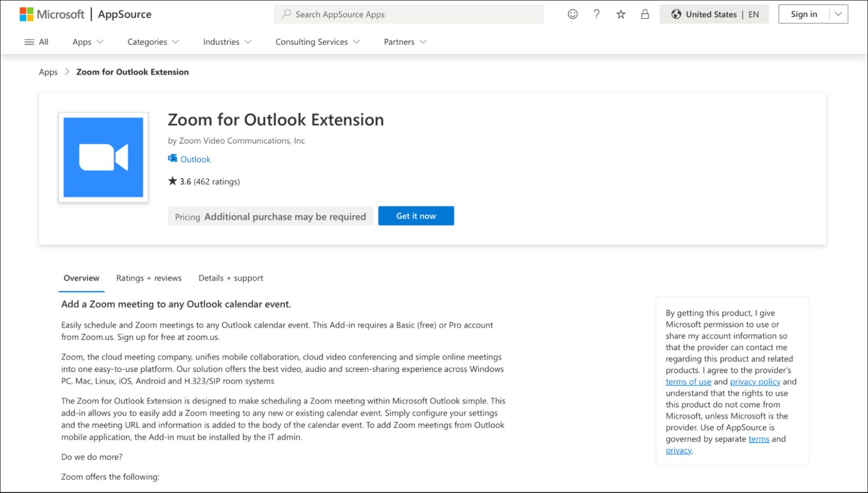The width and height of the screenshot is (868, 493).
Task: Click the Outlook product icon
Action: click(x=172, y=158)
